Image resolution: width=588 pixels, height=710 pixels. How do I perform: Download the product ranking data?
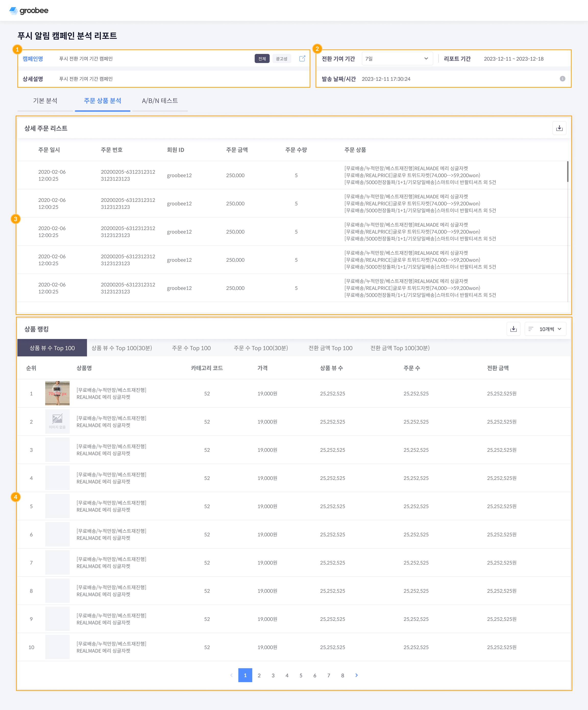pyautogui.click(x=513, y=329)
